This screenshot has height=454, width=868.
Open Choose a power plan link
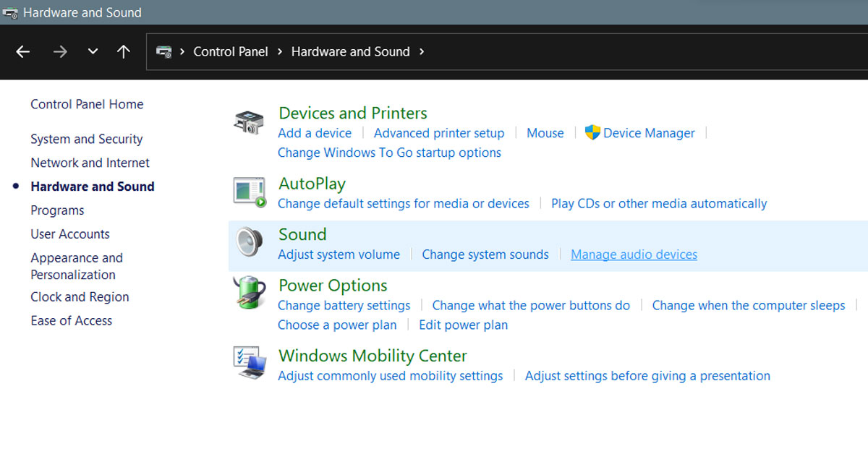pyautogui.click(x=337, y=325)
